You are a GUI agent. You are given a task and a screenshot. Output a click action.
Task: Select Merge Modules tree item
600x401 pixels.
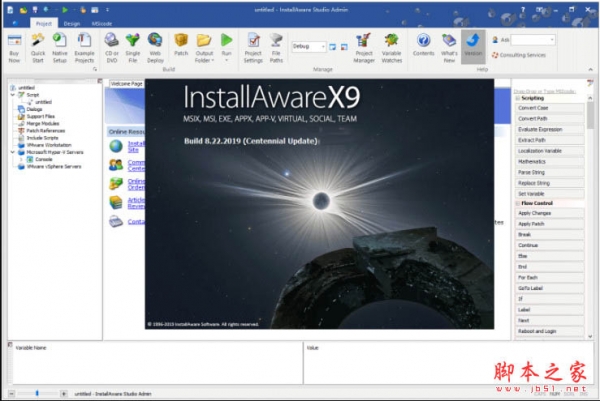pyautogui.click(x=42, y=124)
